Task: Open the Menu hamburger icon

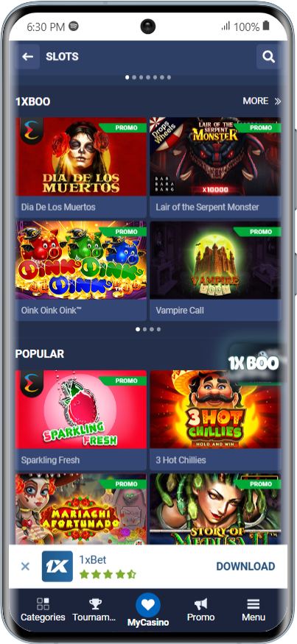Action: point(254,609)
